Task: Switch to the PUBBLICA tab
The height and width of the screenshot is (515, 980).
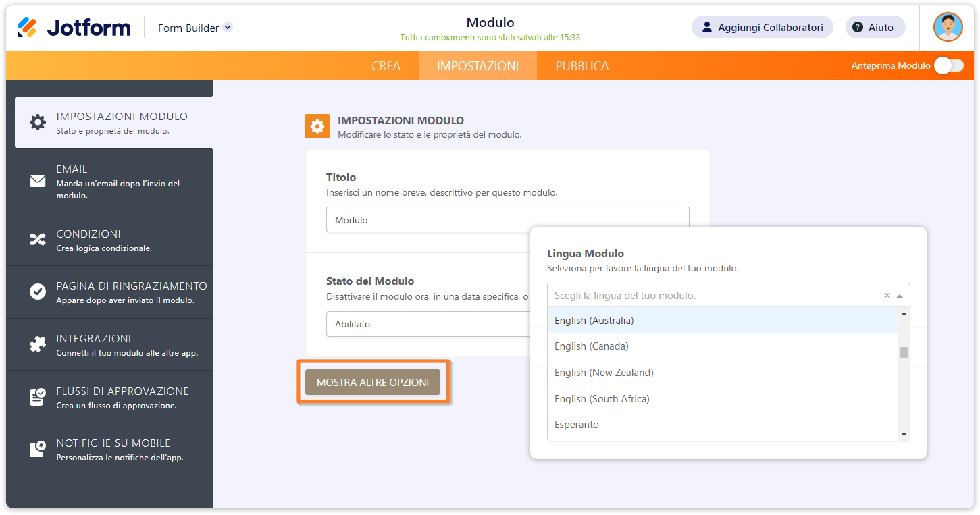Action: click(582, 65)
